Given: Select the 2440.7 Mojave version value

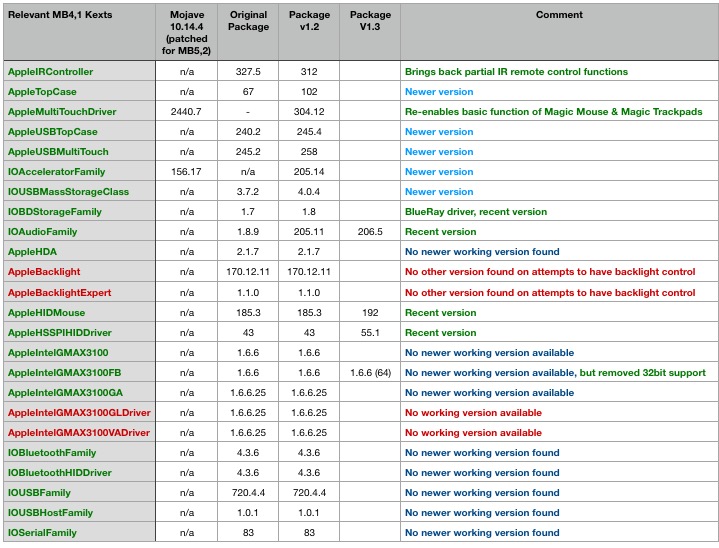Looking at the screenshot, I should (x=186, y=112).
